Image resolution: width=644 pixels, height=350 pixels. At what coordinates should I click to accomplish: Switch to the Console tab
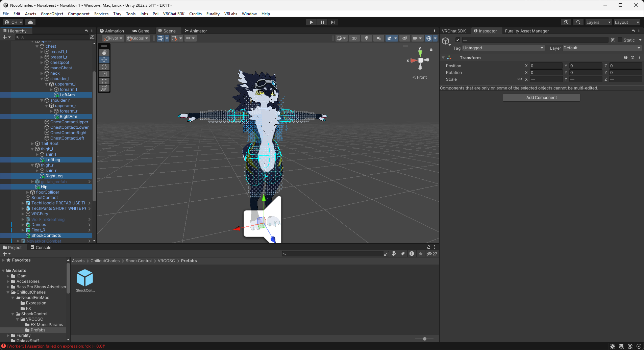[x=41, y=248]
